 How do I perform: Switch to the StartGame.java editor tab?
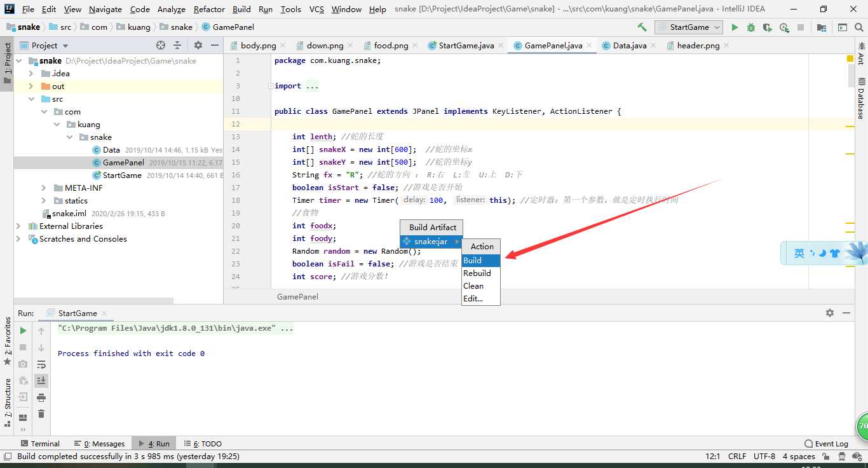click(x=466, y=45)
